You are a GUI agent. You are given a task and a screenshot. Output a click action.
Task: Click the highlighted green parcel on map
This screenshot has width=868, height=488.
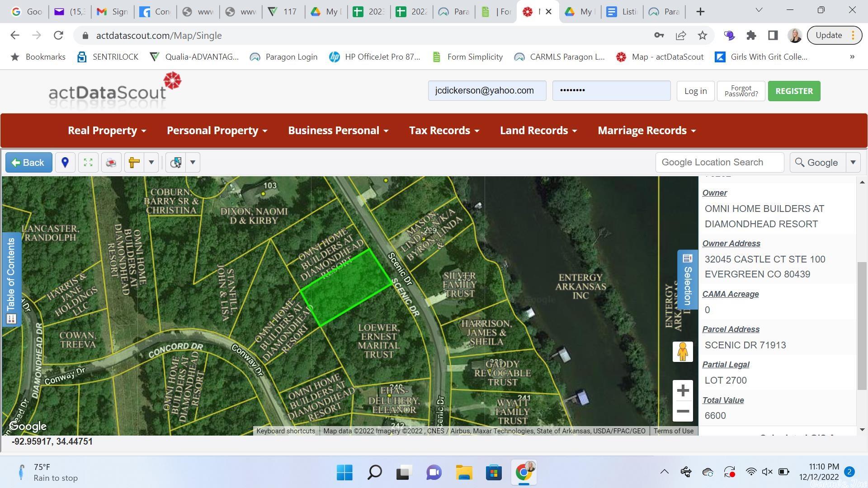tap(346, 287)
